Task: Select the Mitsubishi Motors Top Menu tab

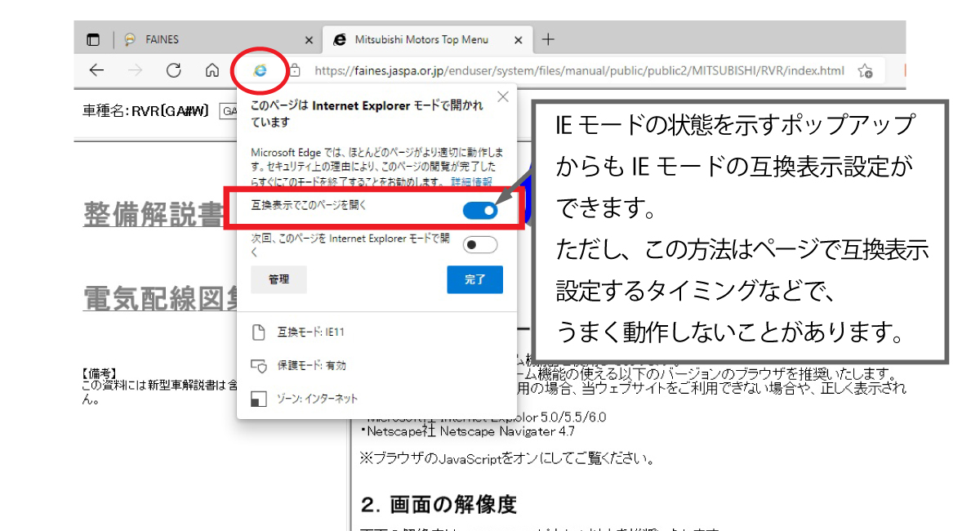Action: 427,39
